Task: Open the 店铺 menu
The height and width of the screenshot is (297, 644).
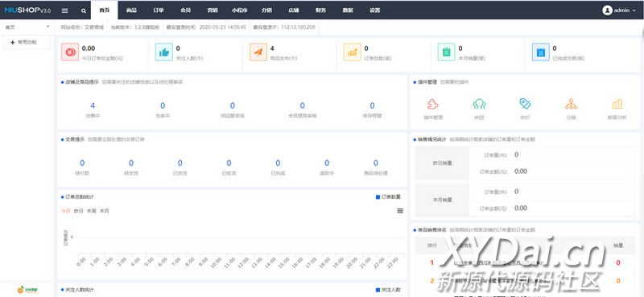Action: pos(294,10)
